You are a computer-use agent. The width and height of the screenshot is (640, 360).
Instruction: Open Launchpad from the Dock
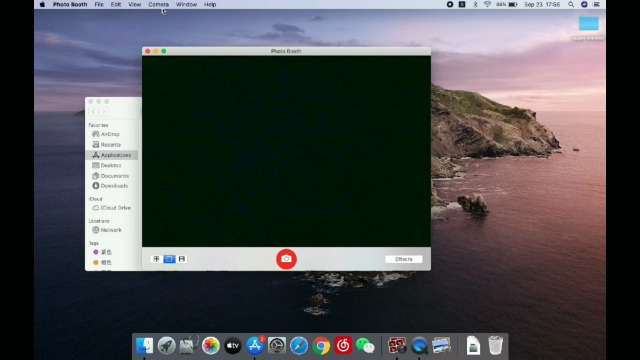[x=166, y=346]
